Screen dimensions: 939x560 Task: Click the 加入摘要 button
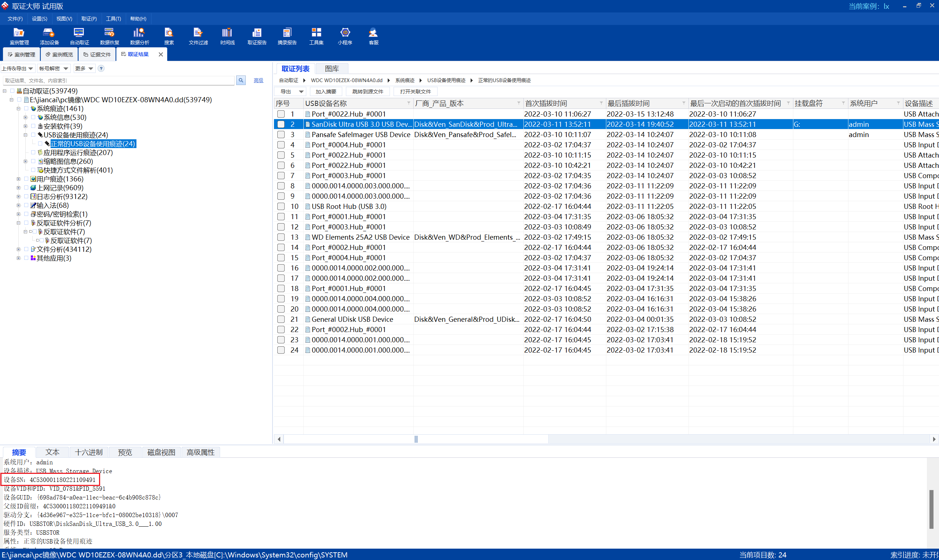point(326,92)
